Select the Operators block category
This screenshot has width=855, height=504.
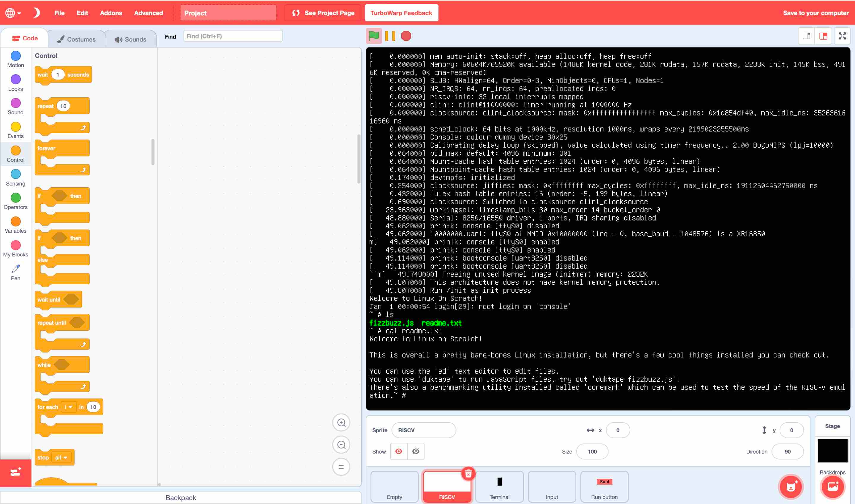coord(16,202)
